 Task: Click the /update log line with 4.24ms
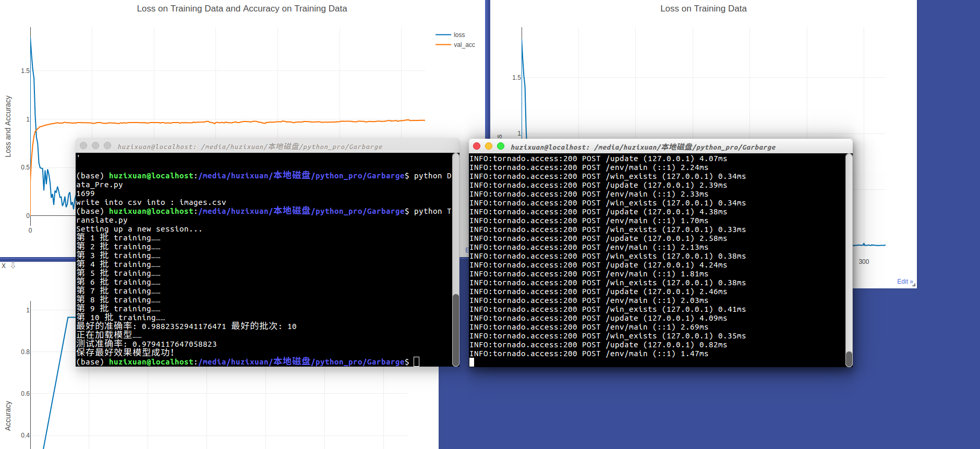point(598,265)
